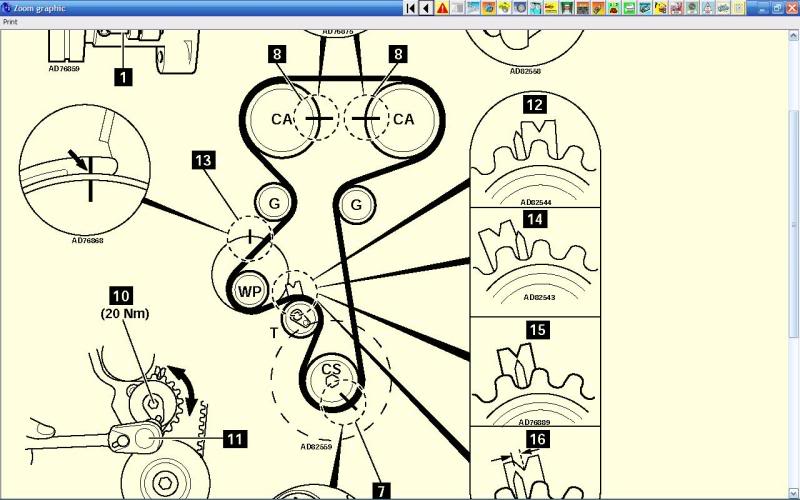Image resolution: width=800 pixels, height=500 pixels.
Task: Click the AD76859 figure reference
Action: [x=64, y=68]
